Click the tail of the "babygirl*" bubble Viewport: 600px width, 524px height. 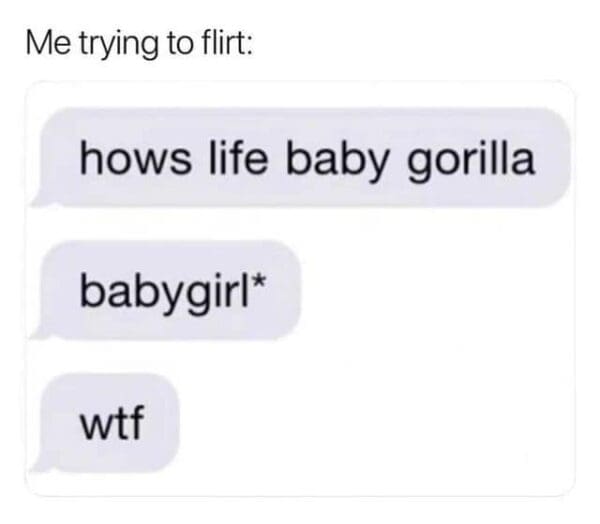(42, 331)
